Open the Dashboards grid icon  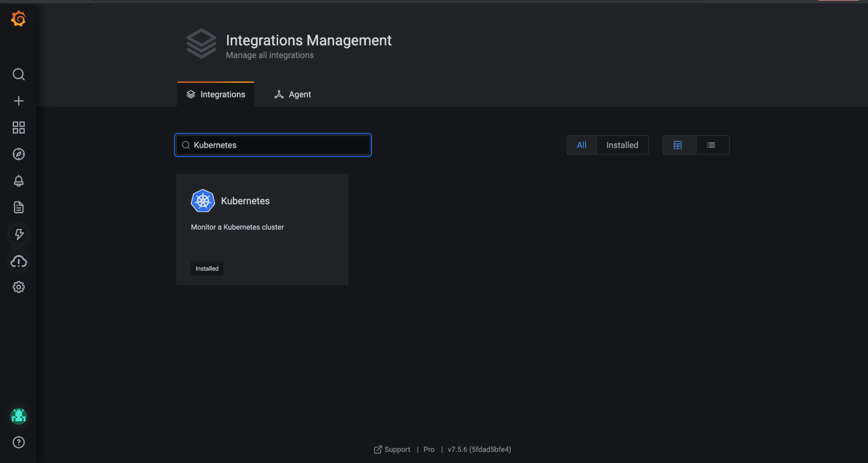tap(18, 127)
